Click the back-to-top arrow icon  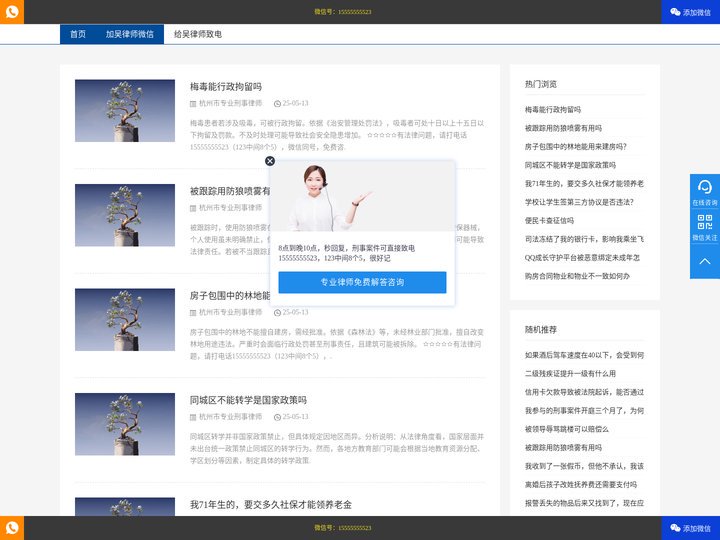pos(705,261)
